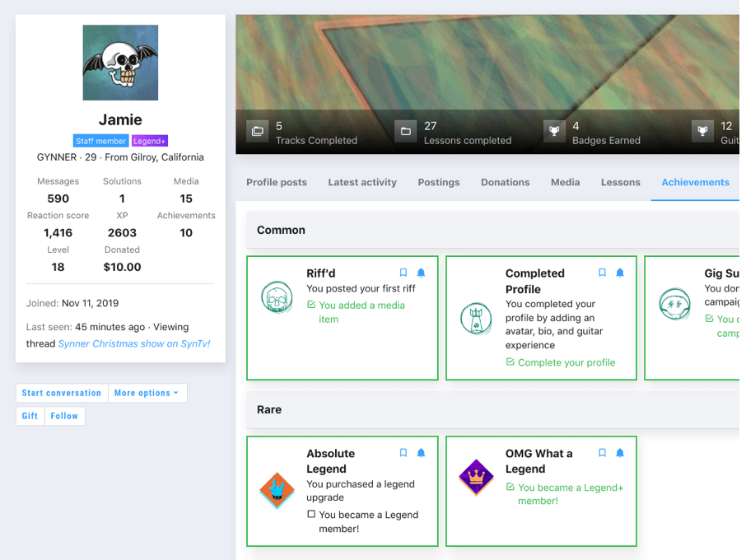Select the Absolute Legend diamond icon
Viewport: 746px width, 560px height.
tap(277, 489)
